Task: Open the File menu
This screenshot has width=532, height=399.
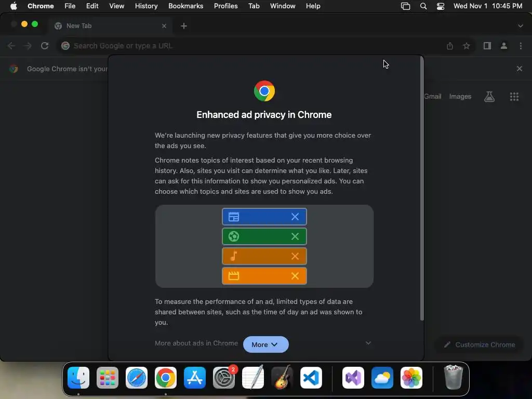Action: click(70, 6)
